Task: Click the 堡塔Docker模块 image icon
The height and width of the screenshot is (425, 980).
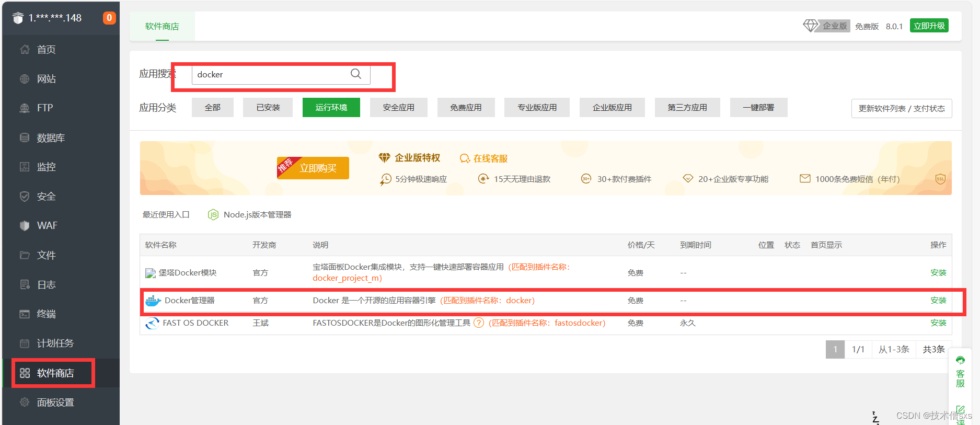Action: click(151, 273)
